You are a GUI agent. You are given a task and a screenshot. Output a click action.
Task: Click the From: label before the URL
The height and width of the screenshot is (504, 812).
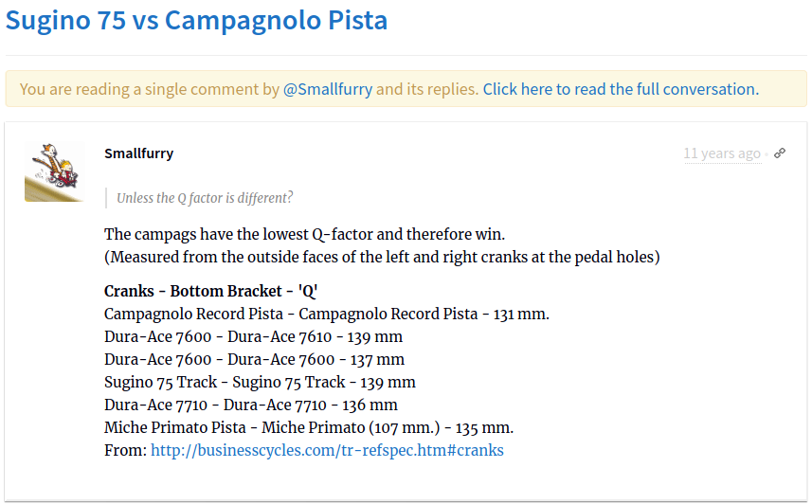(125, 450)
